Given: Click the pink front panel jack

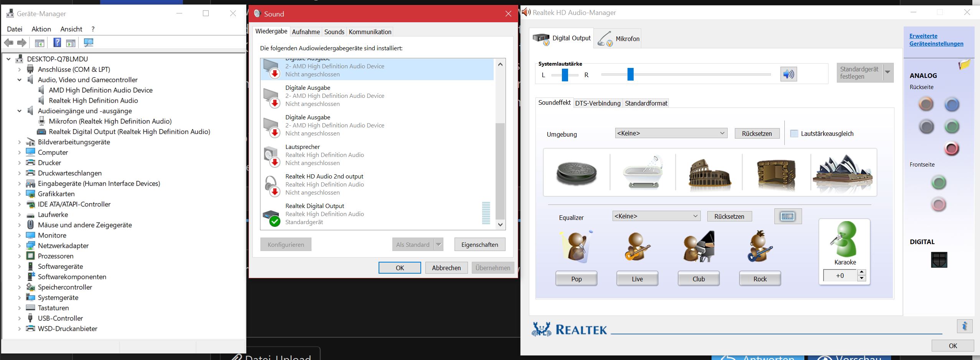Looking at the screenshot, I should [x=939, y=205].
